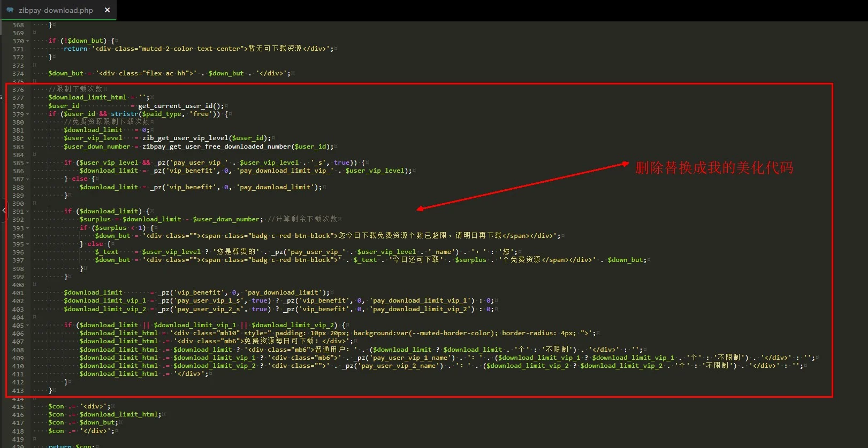Click the red annotation text about replacing code
This screenshot has height=448, width=868.
tap(714, 168)
